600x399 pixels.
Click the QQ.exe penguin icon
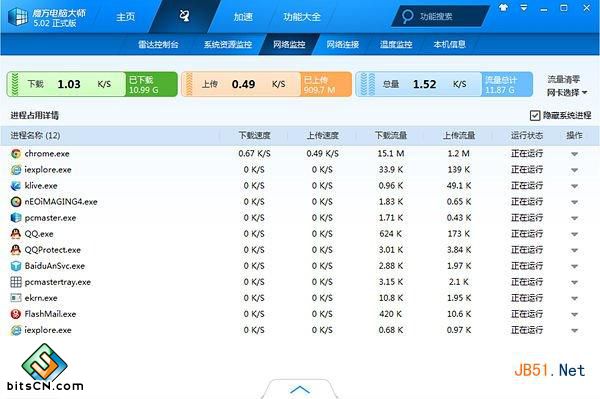click(16, 234)
